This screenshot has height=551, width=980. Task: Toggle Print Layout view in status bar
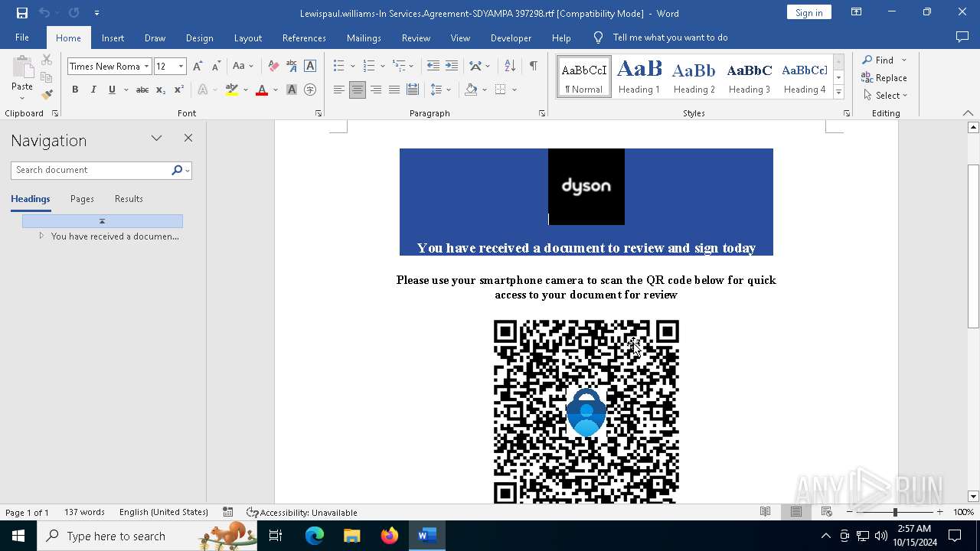click(x=795, y=512)
